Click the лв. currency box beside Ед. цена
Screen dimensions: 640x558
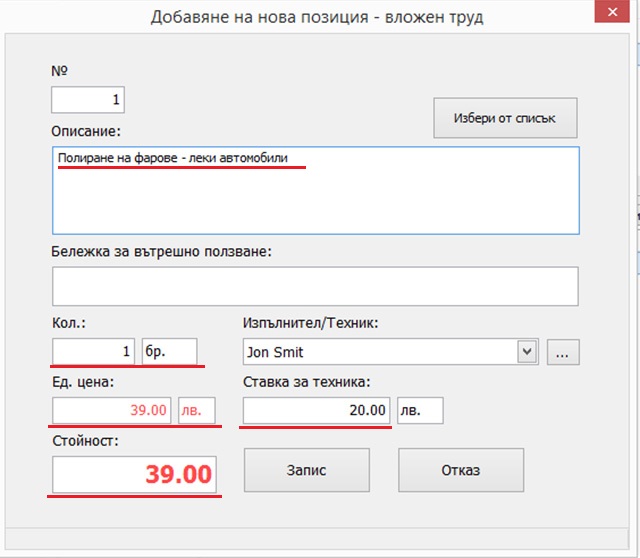197,410
